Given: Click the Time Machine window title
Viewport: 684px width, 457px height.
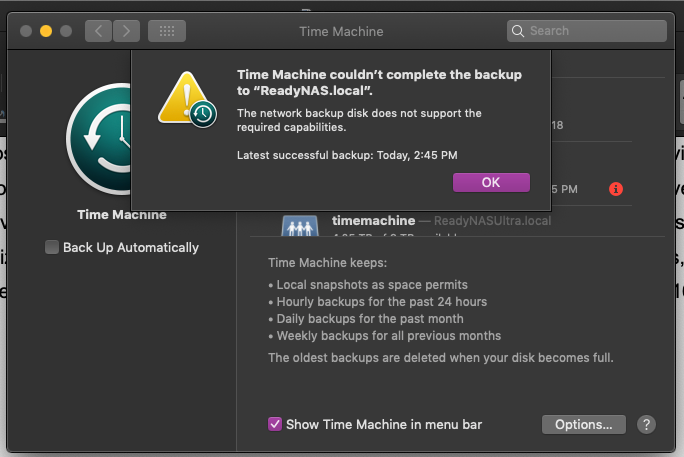Looking at the screenshot, I should pos(341,31).
